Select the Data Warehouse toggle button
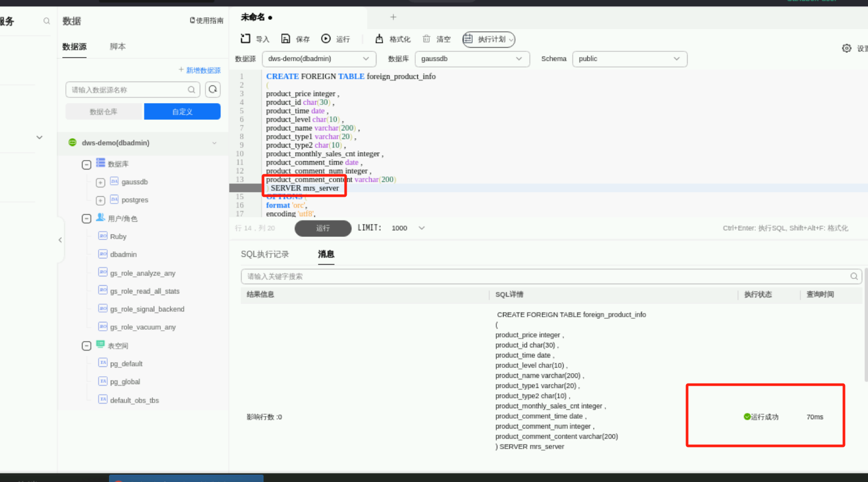This screenshot has height=482, width=868. 104,111
